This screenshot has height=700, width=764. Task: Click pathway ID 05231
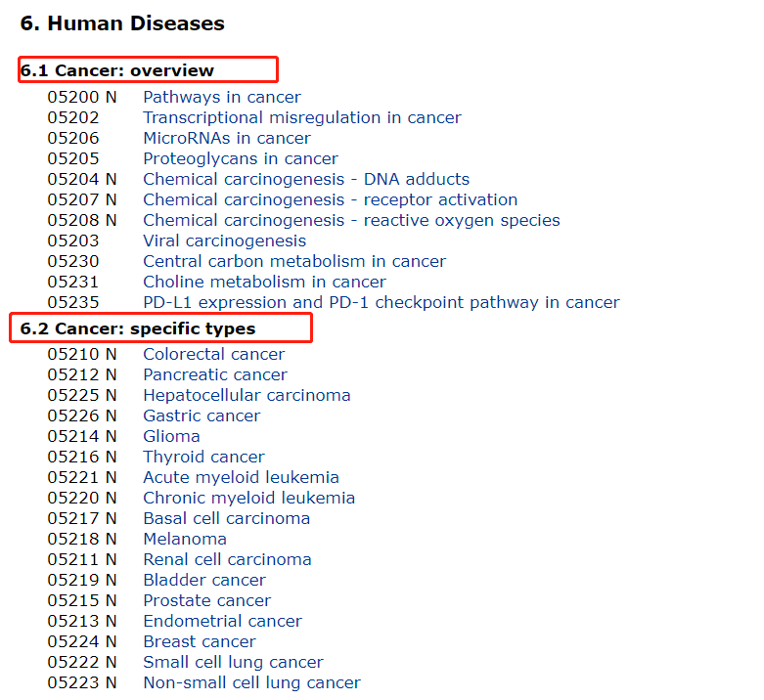coord(73,282)
